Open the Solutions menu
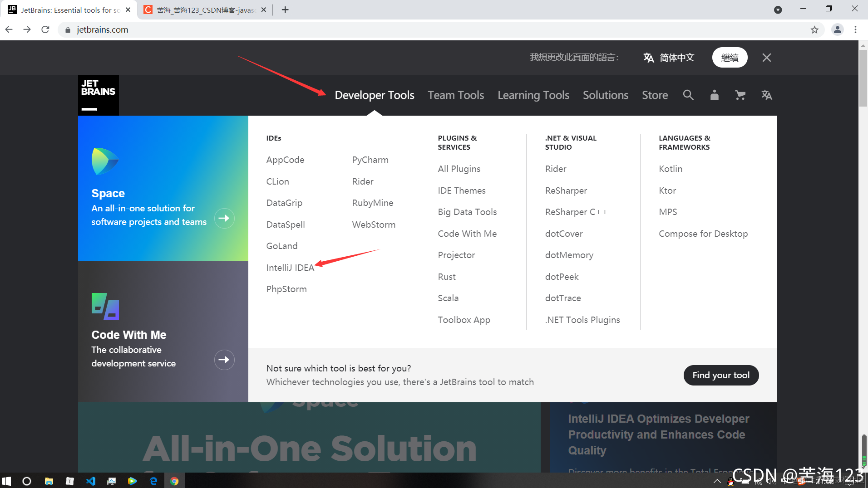Viewport: 868px width, 488px height. tap(606, 95)
